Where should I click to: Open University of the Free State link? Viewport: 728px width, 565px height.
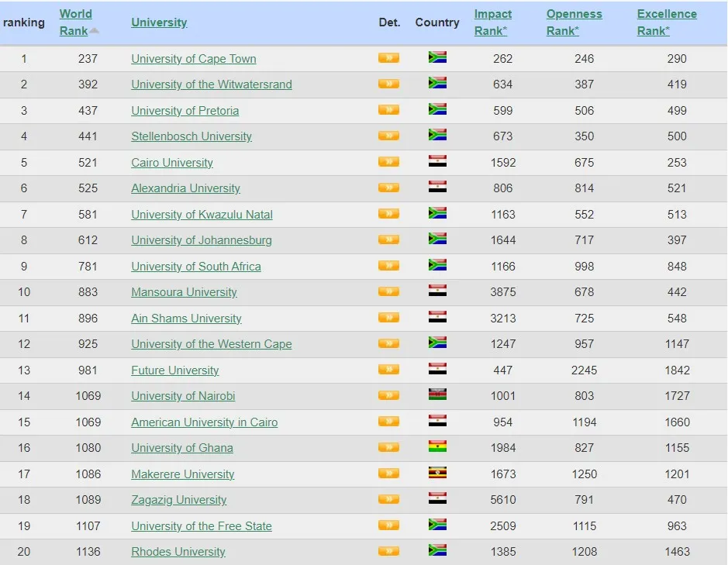(x=202, y=526)
